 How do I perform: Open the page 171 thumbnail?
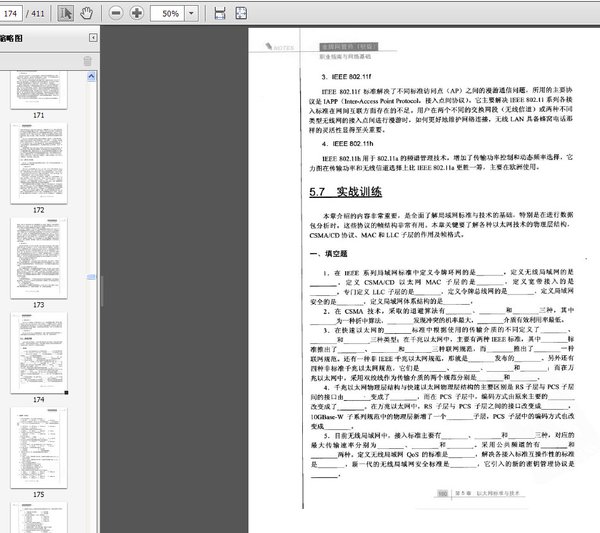[x=39, y=90]
